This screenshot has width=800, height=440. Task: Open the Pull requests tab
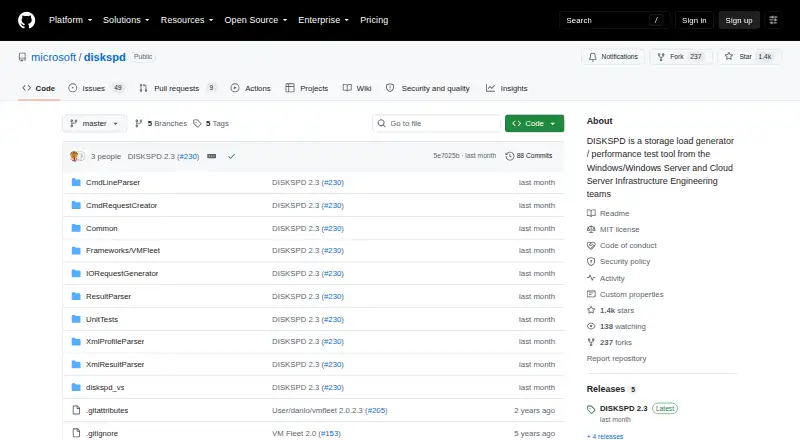click(178, 88)
